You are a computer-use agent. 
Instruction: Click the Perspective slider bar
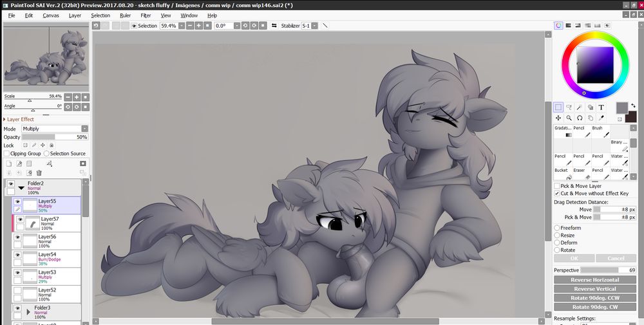click(609, 270)
